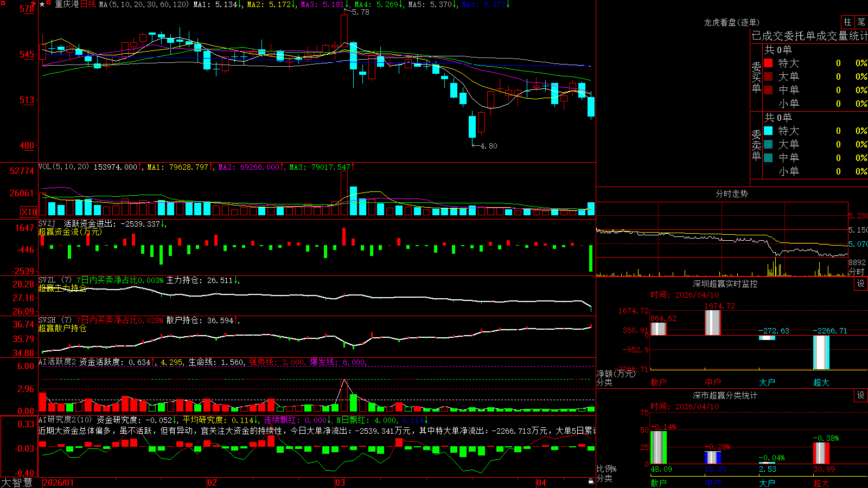Click the 主力持仓: 26.511 reading
Image resolution: width=868 pixels, height=488 pixels.
[201, 280]
